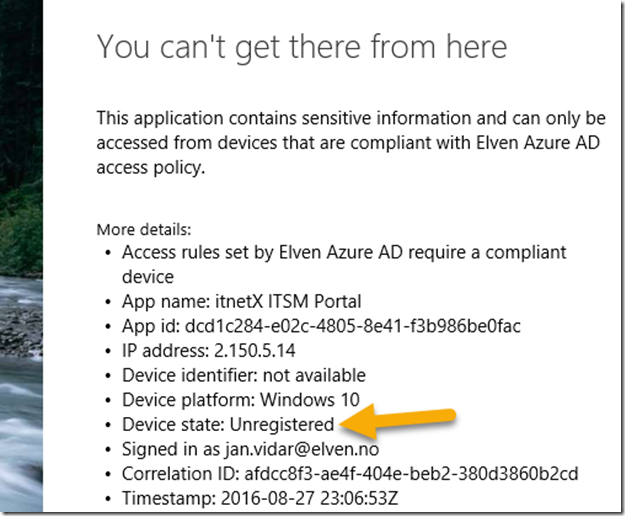Click the Device platform: Windows 10 line
This screenshot has width=625, height=516.
(x=241, y=400)
